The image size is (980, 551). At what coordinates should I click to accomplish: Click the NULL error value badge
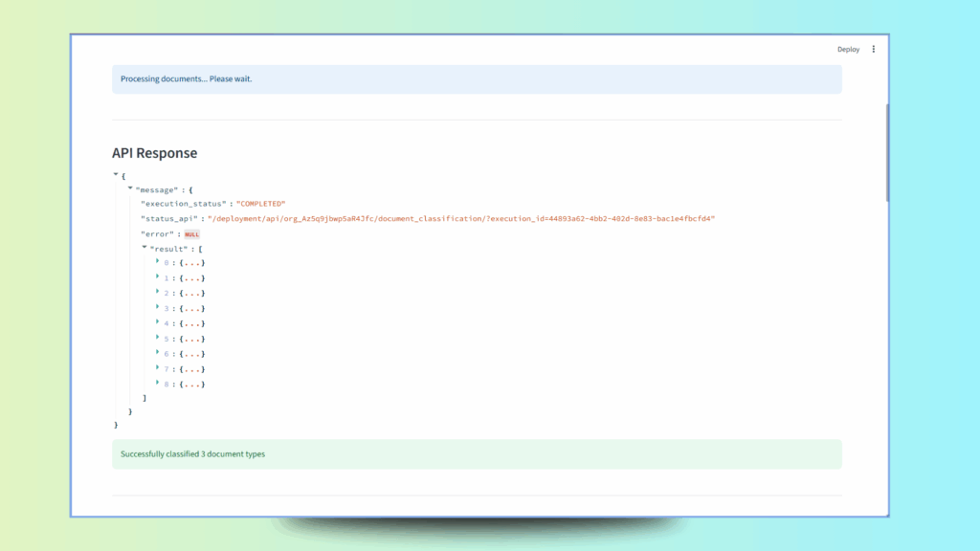(x=191, y=234)
